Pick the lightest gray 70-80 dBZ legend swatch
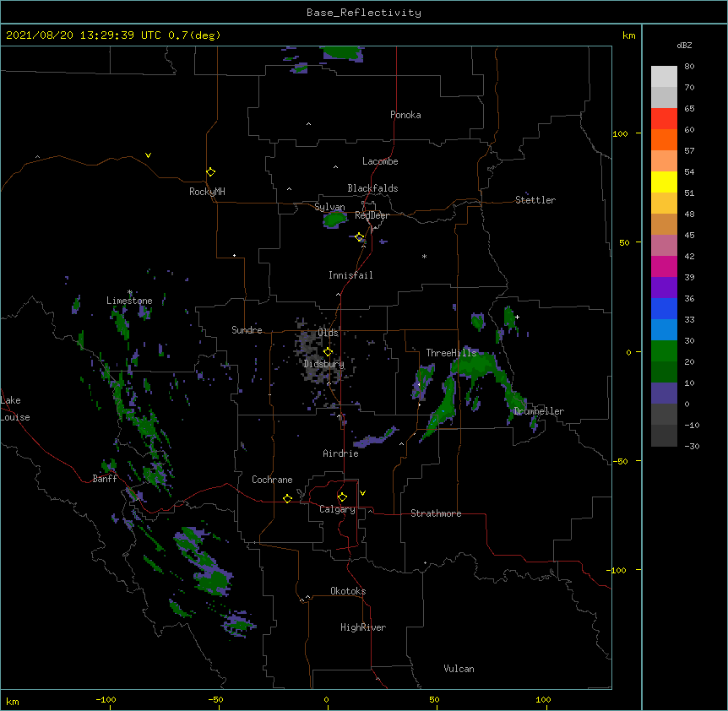 pyautogui.click(x=664, y=77)
